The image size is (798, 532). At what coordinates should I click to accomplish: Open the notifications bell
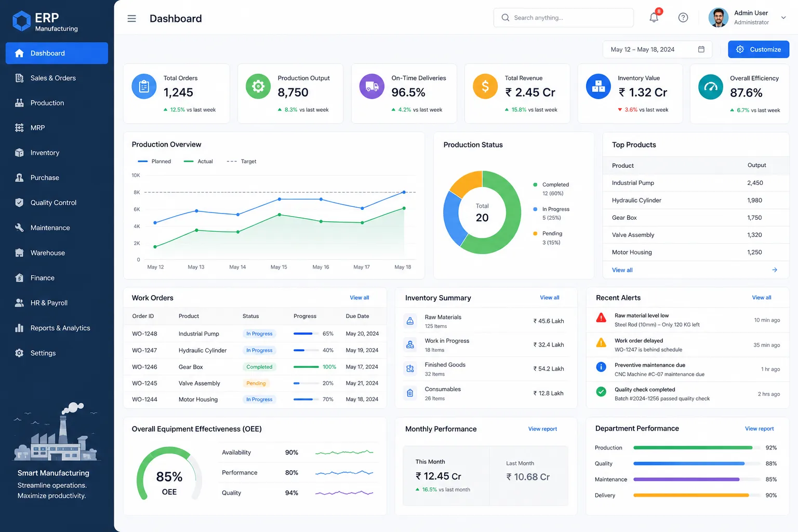[654, 17]
